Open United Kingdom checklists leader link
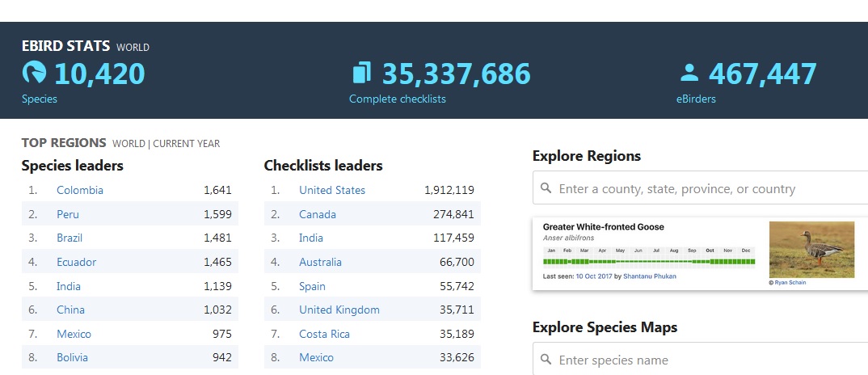This screenshot has height=375, width=868. tap(339, 310)
